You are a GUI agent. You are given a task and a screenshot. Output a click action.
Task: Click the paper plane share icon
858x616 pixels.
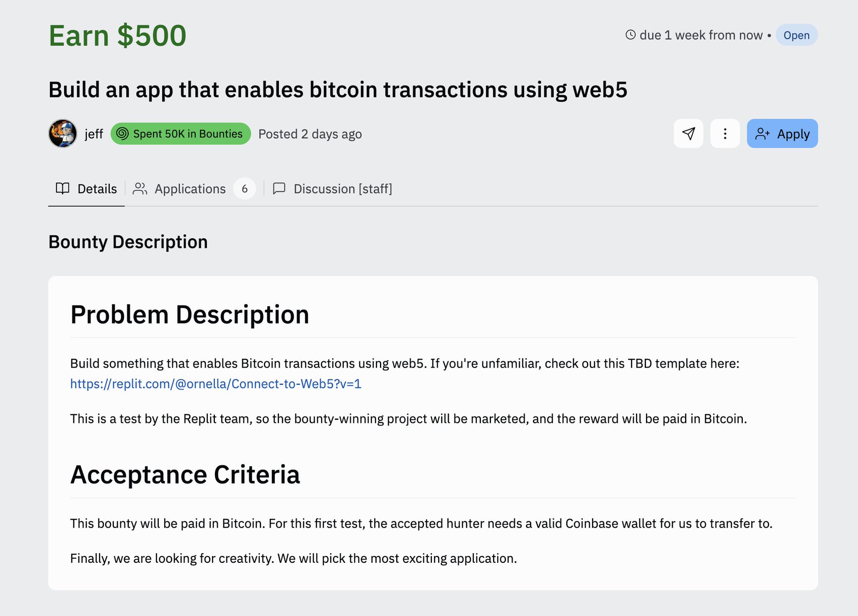[688, 134]
